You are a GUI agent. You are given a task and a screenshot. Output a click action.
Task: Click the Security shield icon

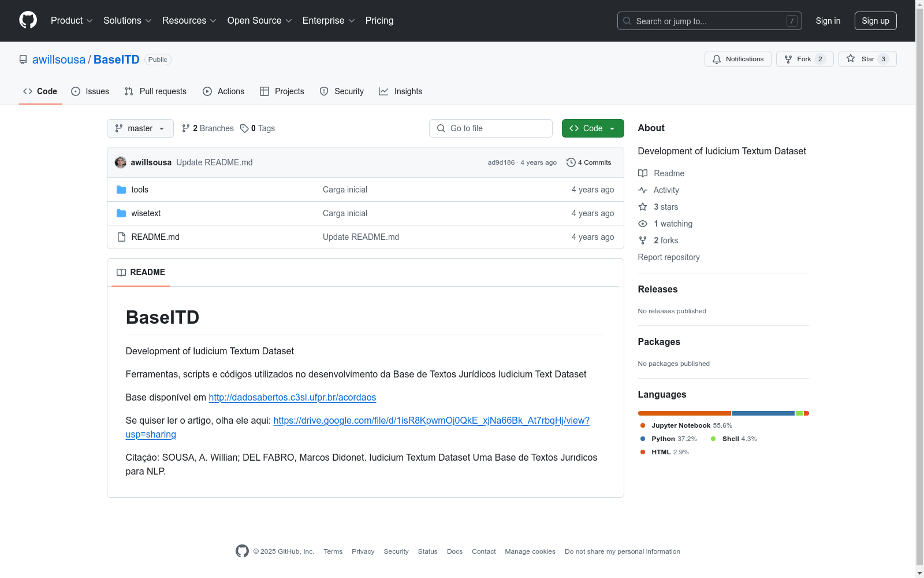324,91
